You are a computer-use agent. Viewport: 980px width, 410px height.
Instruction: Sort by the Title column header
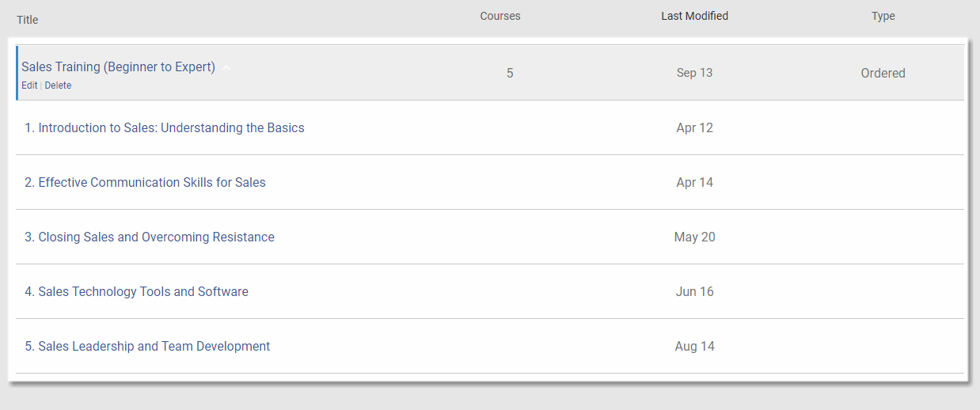click(28, 20)
